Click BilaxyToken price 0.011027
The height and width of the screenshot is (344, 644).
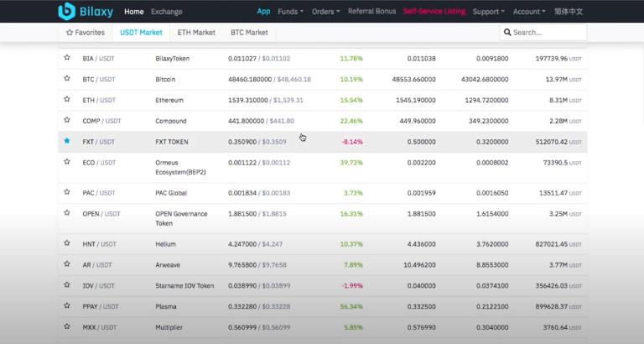(x=242, y=59)
